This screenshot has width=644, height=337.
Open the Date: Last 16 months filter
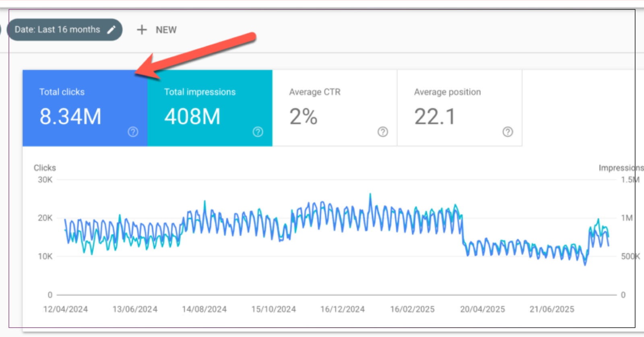tap(58, 29)
